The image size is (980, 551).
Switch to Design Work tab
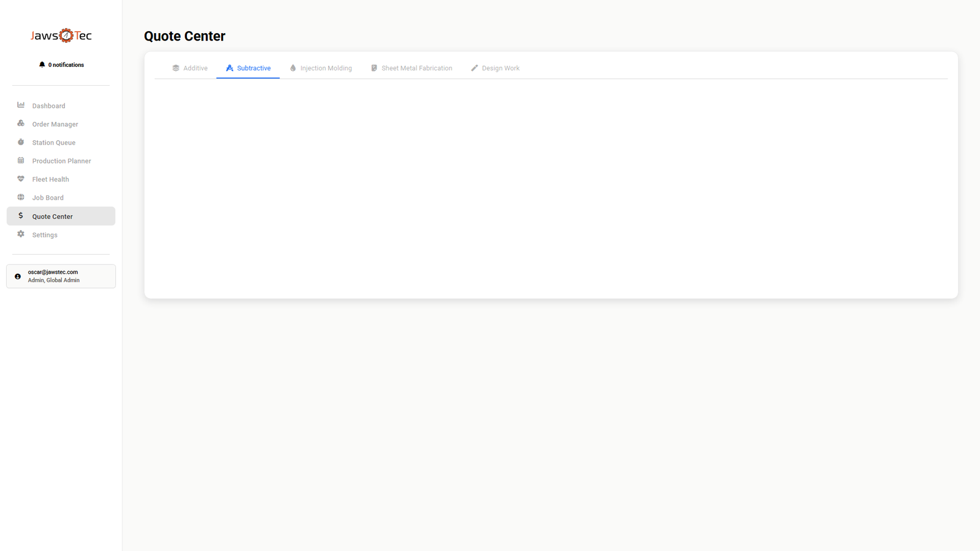pos(495,68)
